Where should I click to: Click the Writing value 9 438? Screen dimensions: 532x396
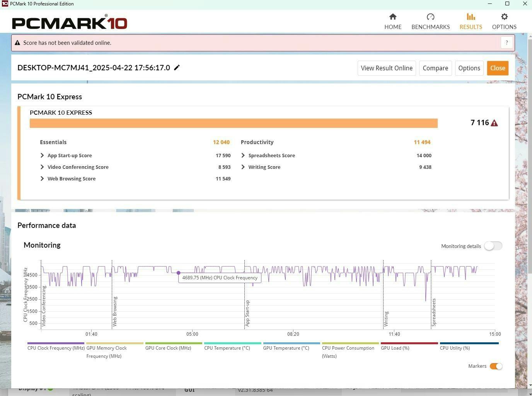pyautogui.click(x=425, y=167)
